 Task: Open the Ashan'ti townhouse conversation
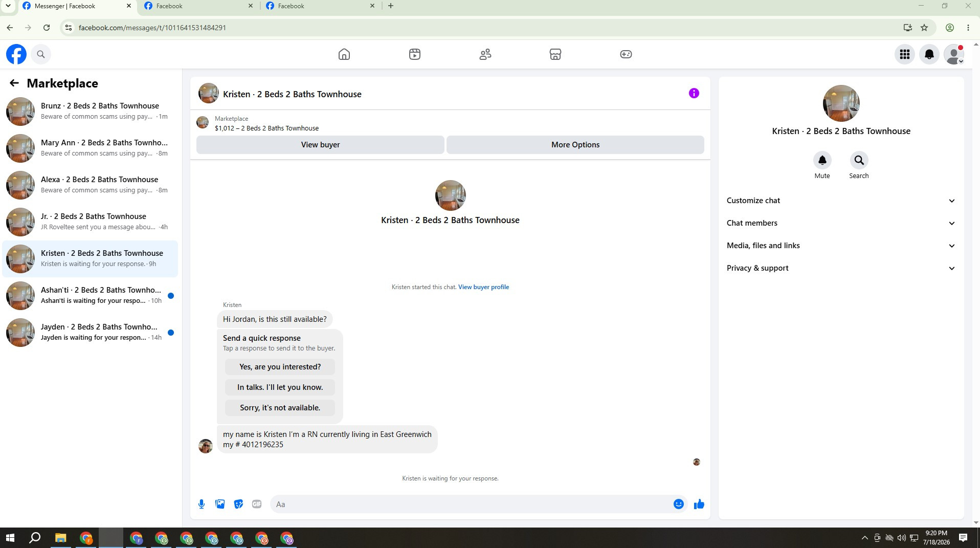90,296
